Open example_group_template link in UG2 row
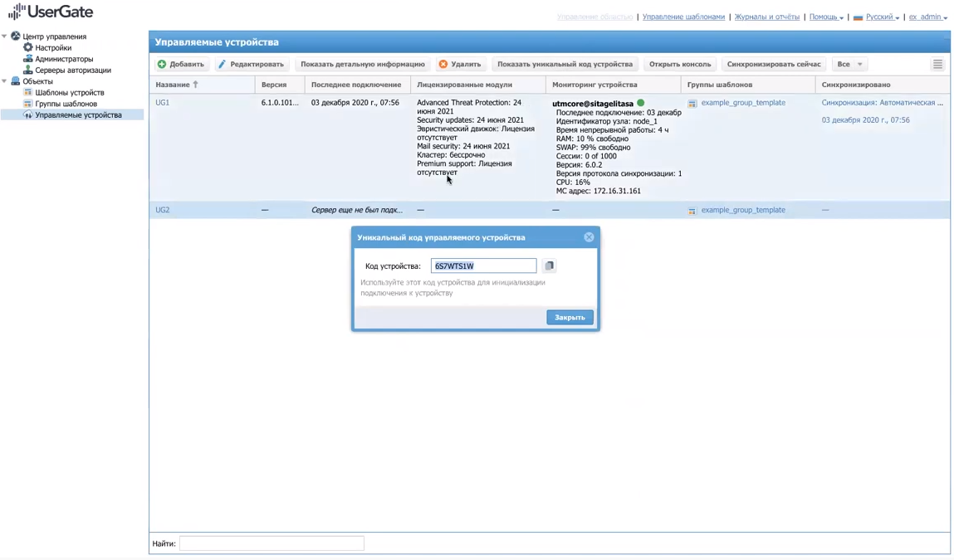Image resolution: width=954 pixels, height=560 pixels. 743,210
